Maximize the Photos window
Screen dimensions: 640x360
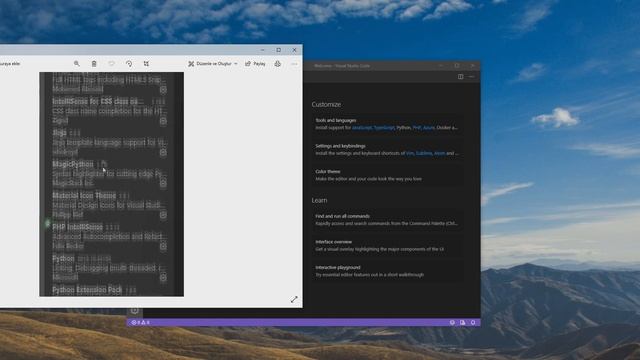pyautogui.click(x=278, y=50)
